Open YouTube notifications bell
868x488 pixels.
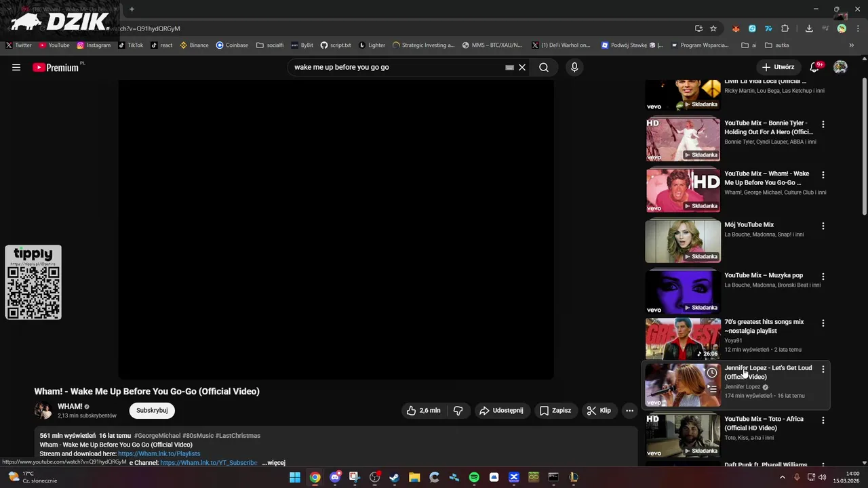816,67
